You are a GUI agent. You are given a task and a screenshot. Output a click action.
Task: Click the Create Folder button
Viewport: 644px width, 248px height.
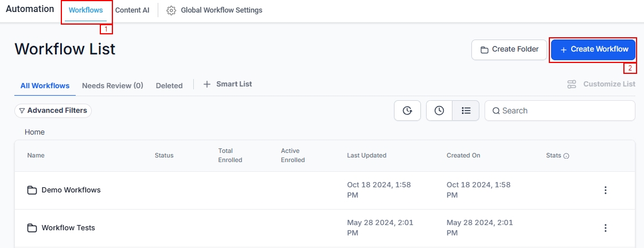click(x=508, y=50)
